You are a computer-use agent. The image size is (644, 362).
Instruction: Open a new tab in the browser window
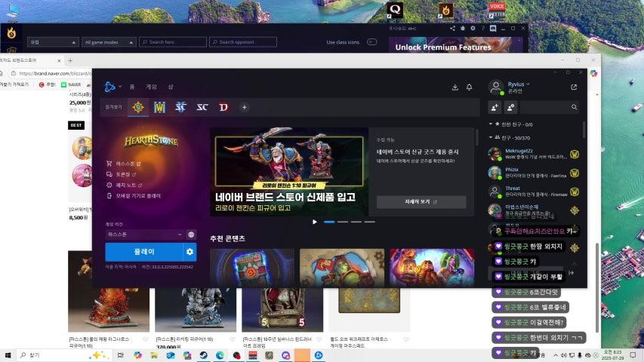pos(70,61)
